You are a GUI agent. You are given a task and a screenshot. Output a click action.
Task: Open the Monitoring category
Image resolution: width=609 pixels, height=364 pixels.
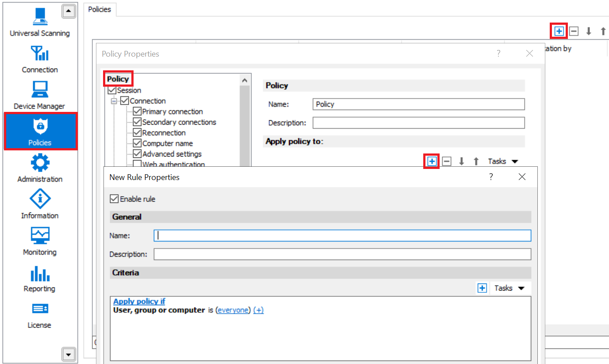click(40, 241)
